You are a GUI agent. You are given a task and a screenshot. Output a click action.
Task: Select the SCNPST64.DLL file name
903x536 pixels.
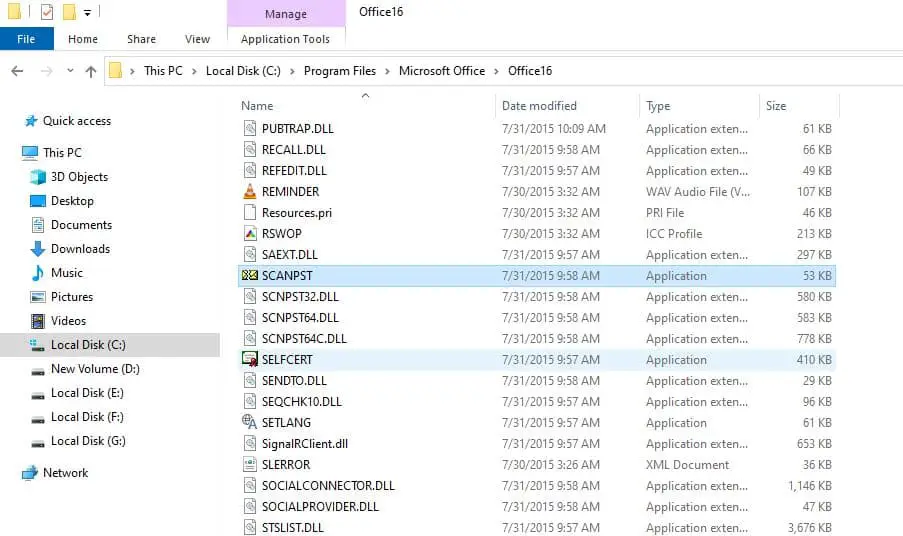300,317
